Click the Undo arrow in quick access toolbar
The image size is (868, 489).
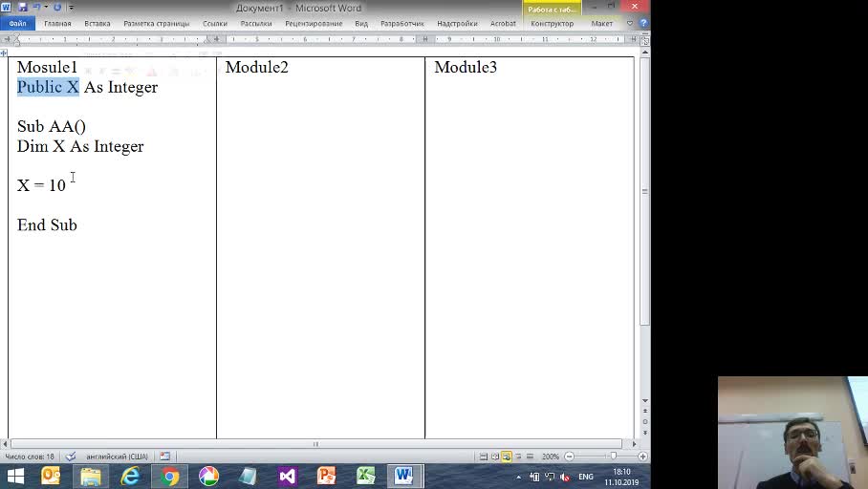point(36,8)
